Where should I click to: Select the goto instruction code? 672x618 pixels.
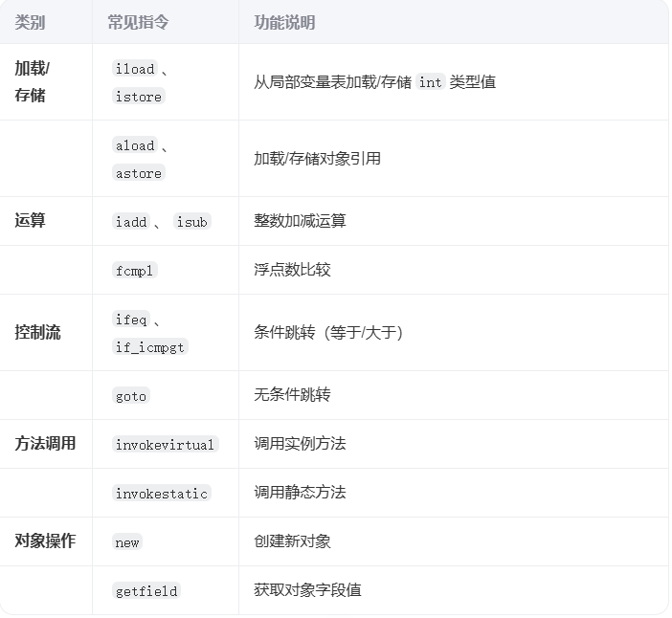pos(131,395)
